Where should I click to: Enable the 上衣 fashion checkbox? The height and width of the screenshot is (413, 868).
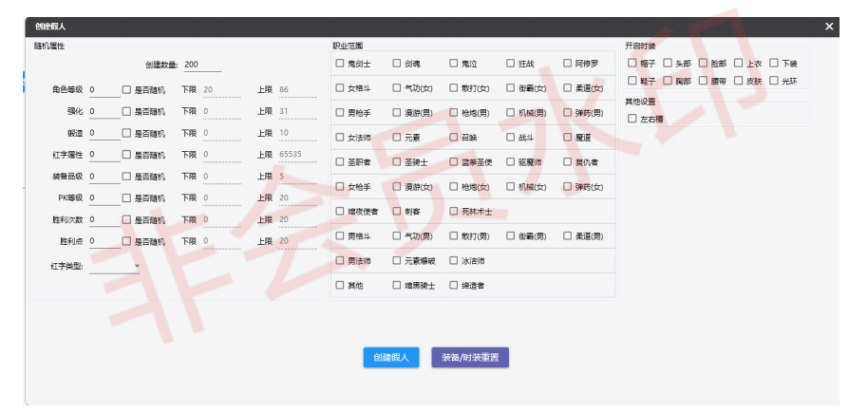(x=739, y=63)
